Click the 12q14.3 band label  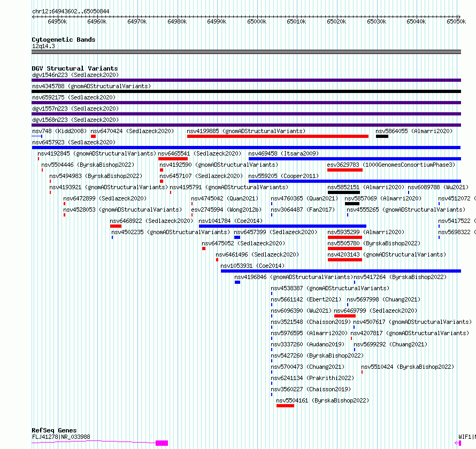[43, 46]
